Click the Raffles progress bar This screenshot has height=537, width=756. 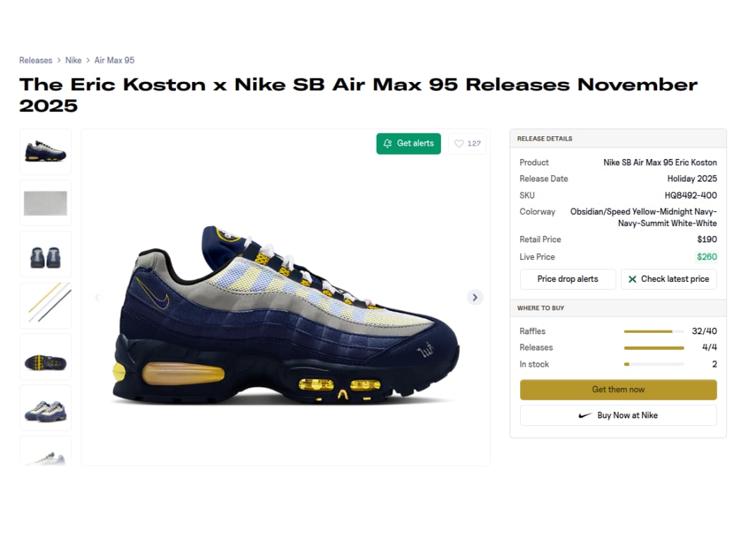tap(654, 331)
